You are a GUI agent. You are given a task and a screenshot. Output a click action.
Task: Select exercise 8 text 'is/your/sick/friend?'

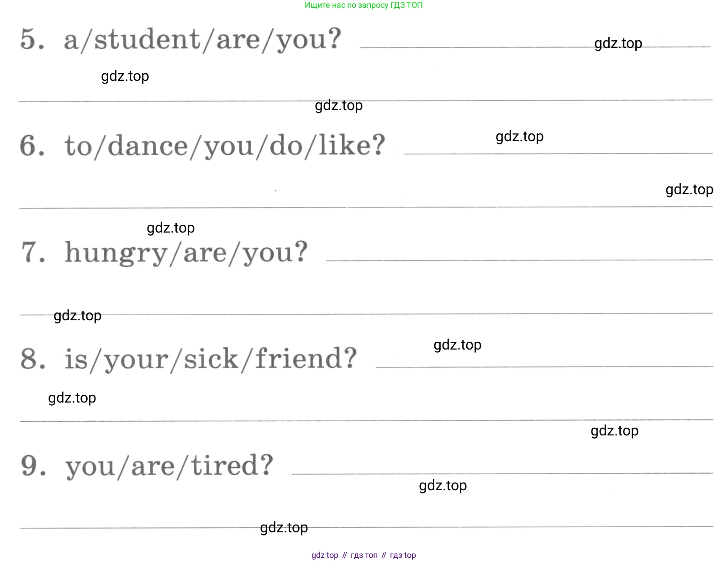point(210,359)
